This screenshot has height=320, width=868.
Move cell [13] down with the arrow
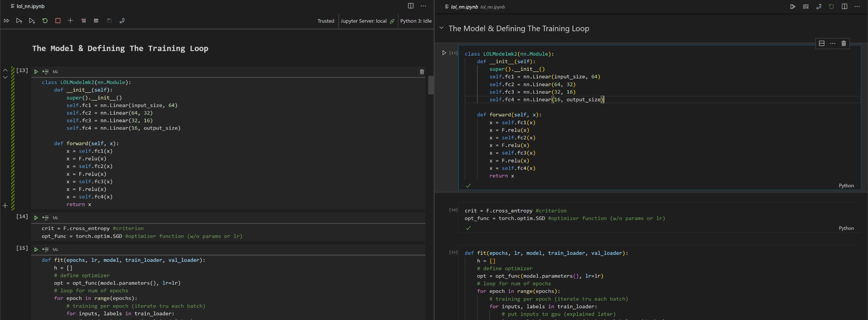5,77
